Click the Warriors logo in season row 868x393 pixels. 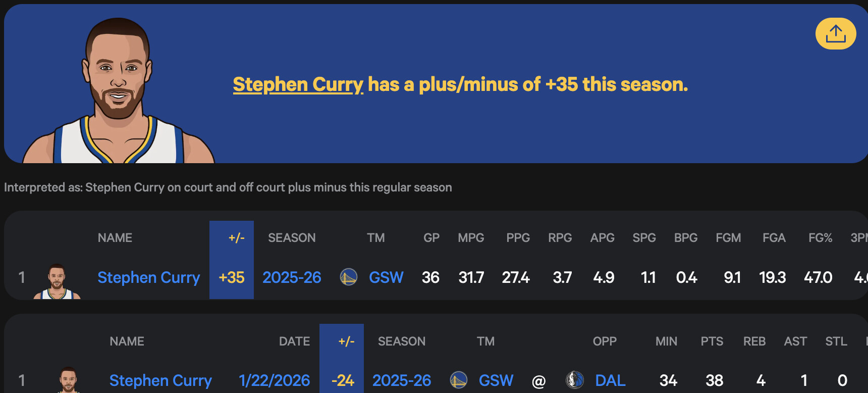click(x=348, y=277)
